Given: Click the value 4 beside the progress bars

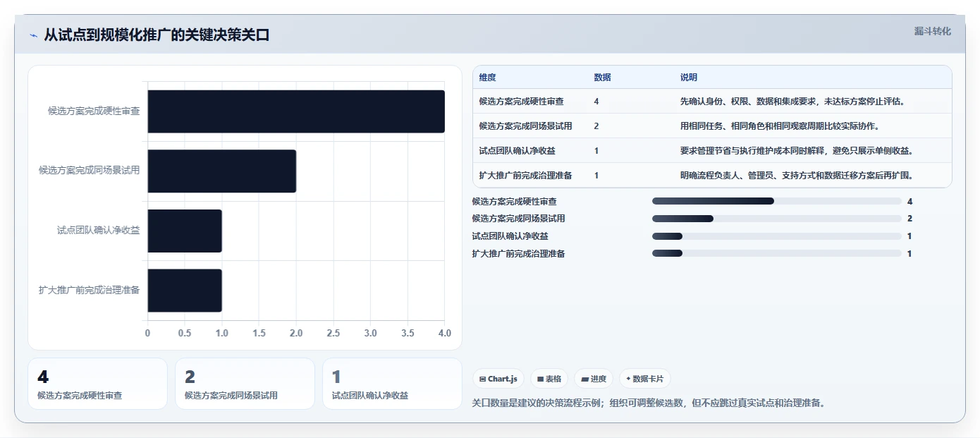Looking at the screenshot, I should [x=909, y=202].
